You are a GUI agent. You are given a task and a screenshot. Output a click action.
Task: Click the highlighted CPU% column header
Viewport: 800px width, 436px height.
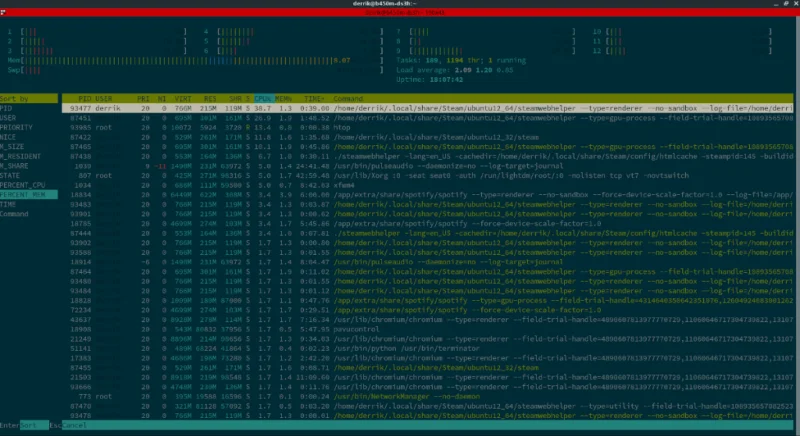[263, 98]
